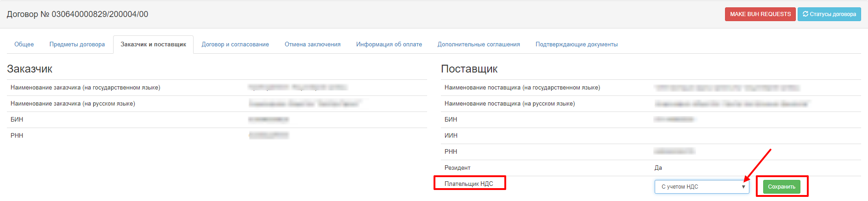Click the Поставщик section heading
The height and width of the screenshot is (201, 868).
point(469,69)
